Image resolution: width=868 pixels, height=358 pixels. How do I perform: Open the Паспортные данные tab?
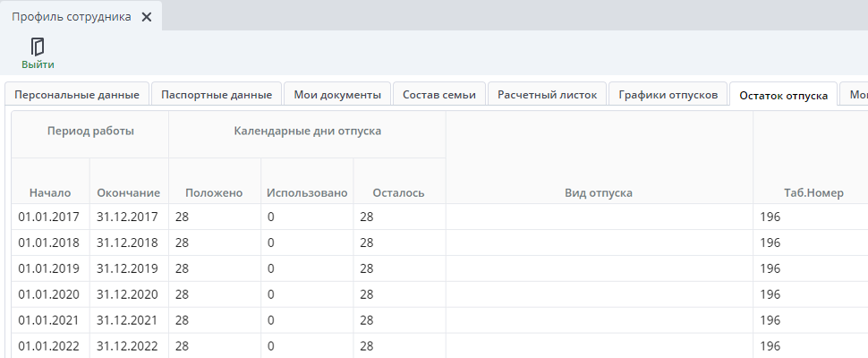pyautogui.click(x=217, y=95)
